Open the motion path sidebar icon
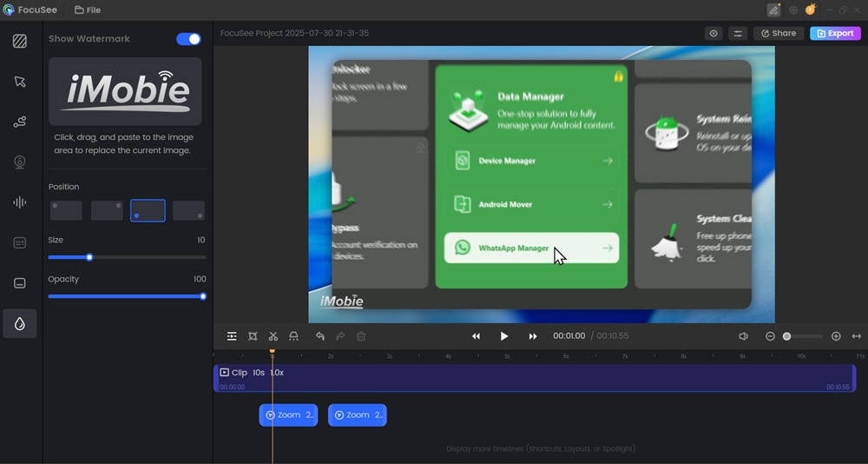The height and width of the screenshot is (464, 868). coord(20,122)
